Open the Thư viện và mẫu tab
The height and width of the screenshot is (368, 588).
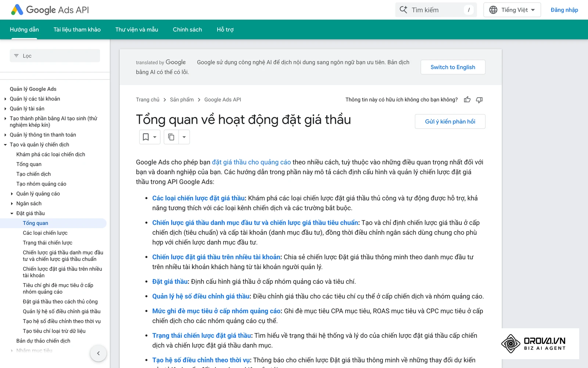(x=137, y=29)
